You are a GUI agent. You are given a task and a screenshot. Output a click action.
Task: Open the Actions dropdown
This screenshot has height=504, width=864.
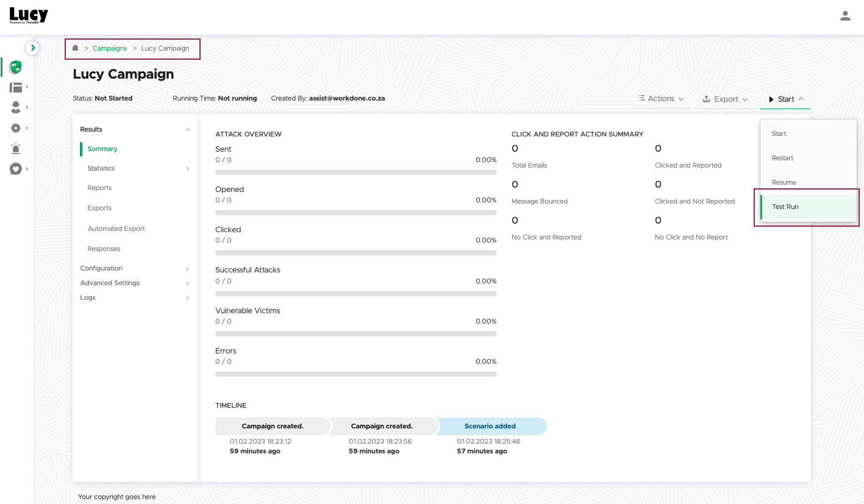[x=661, y=99]
